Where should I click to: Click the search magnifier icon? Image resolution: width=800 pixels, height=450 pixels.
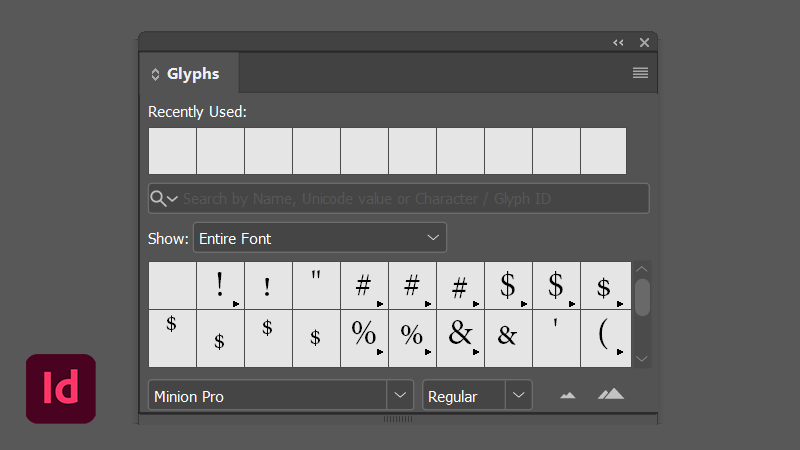pyautogui.click(x=159, y=198)
